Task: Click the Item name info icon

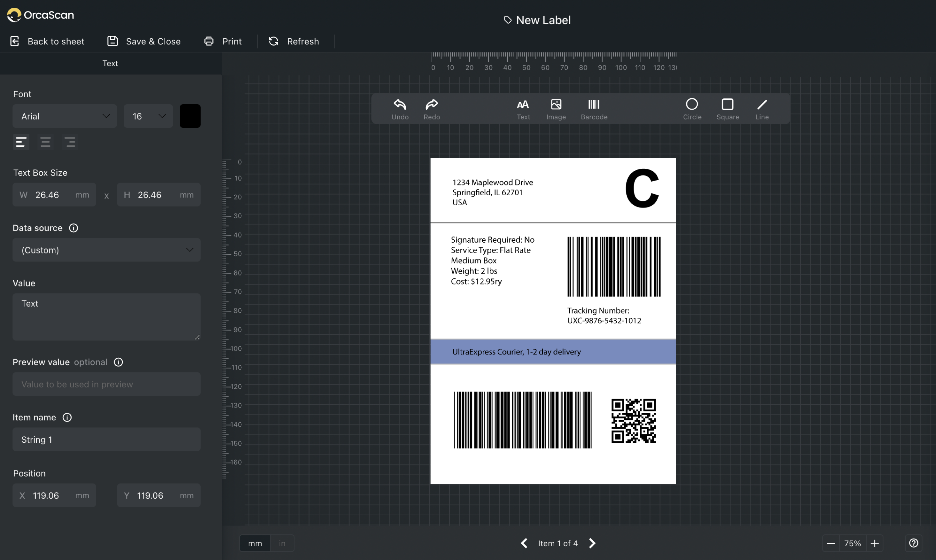Action: 67,417
